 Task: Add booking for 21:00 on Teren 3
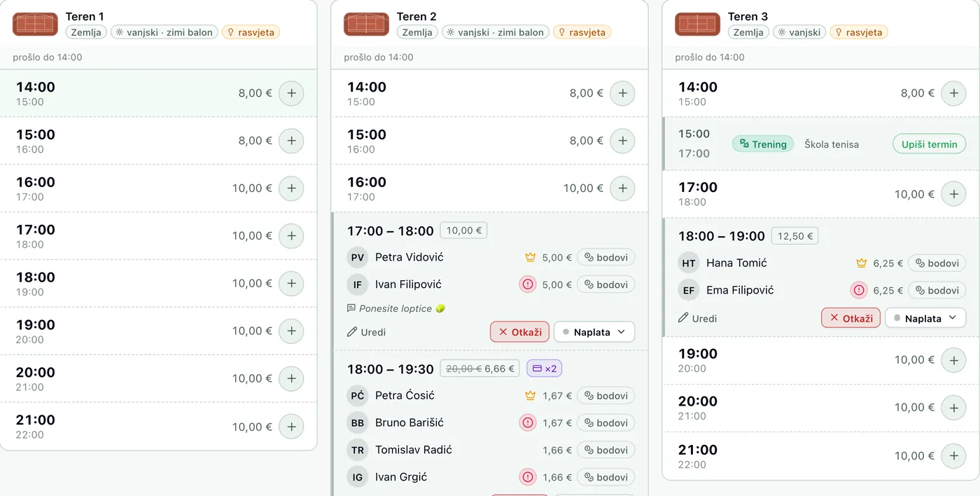coord(953,456)
